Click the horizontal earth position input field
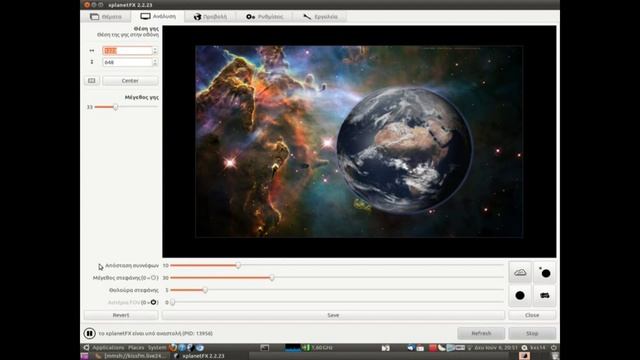This screenshot has height=360, width=640. click(x=128, y=51)
